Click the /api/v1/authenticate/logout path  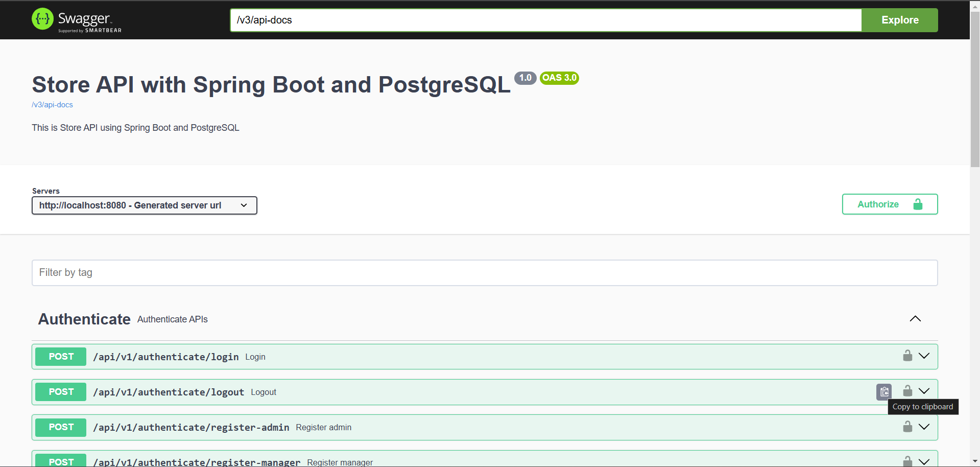[169, 392]
